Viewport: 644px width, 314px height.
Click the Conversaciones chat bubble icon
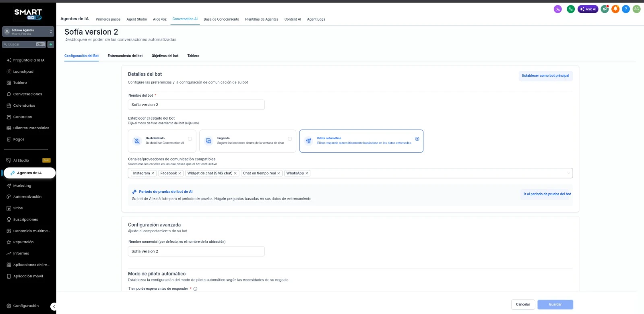pos(9,94)
